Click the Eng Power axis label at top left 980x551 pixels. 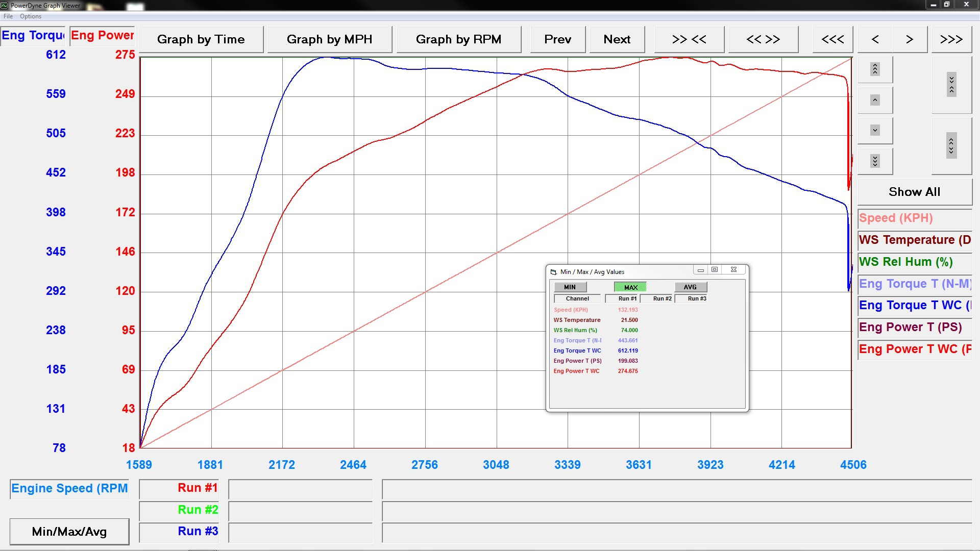click(102, 36)
